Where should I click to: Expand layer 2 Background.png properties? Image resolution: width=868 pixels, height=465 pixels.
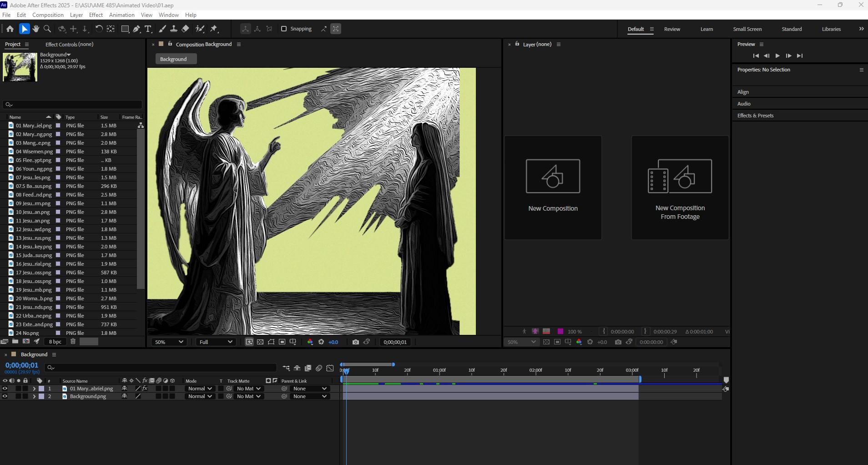click(34, 396)
